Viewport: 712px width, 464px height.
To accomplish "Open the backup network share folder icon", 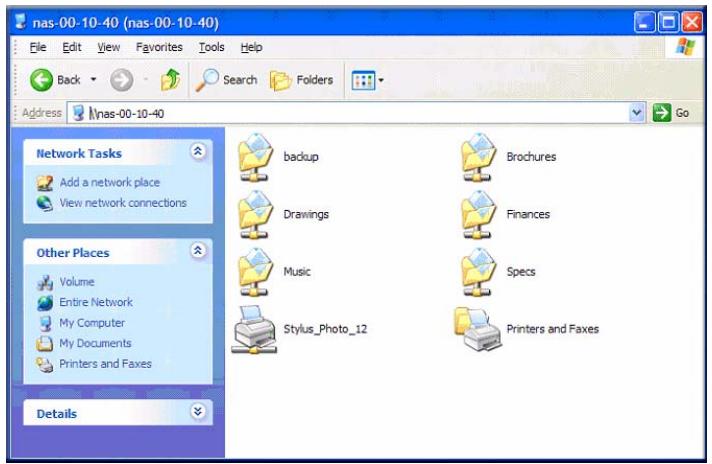I will coord(256,157).
